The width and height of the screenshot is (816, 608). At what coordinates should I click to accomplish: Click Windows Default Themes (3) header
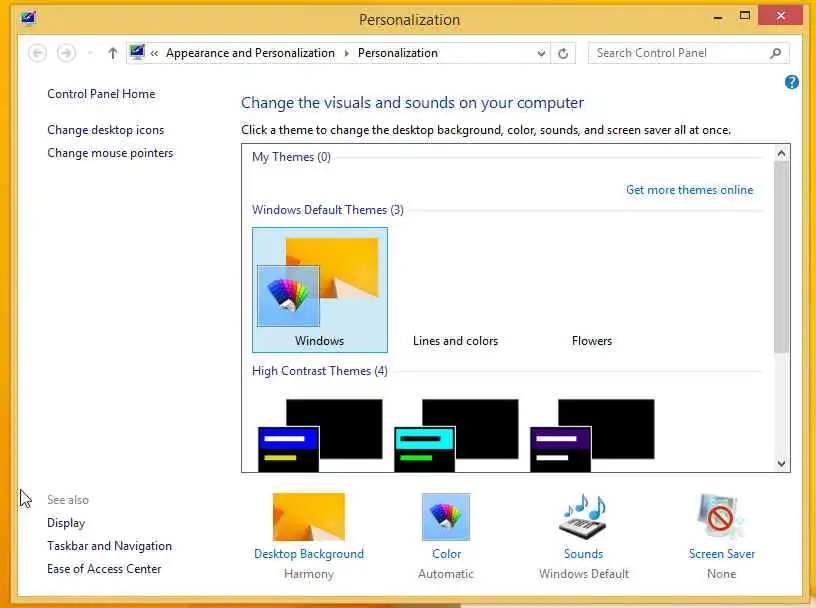click(x=328, y=210)
